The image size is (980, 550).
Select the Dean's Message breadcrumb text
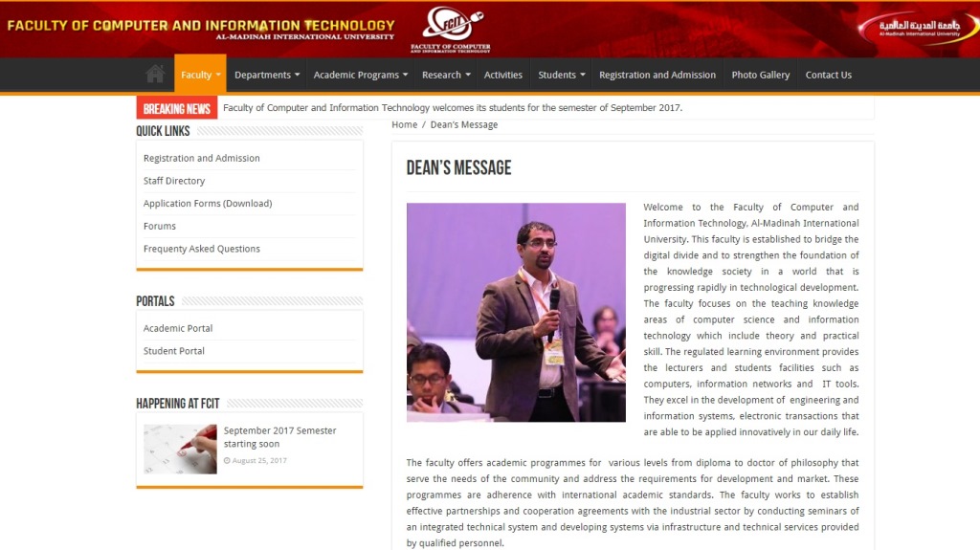[464, 124]
